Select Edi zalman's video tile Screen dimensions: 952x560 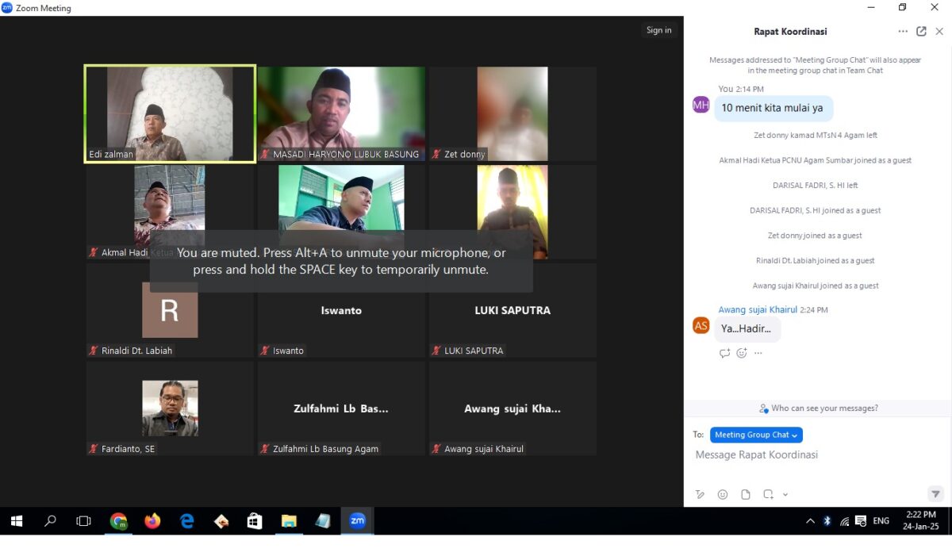click(170, 114)
